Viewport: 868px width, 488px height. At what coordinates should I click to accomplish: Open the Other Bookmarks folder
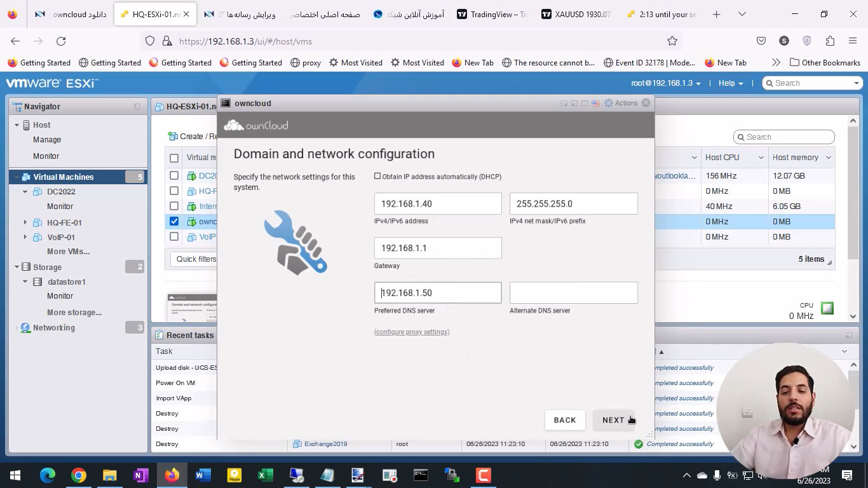tap(825, 62)
